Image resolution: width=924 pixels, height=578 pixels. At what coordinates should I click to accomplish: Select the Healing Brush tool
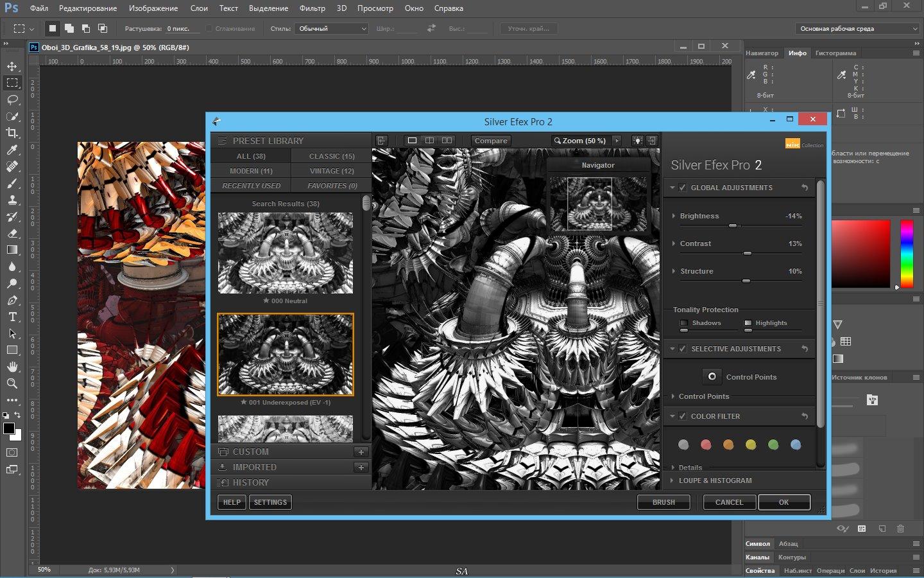pyautogui.click(x=12, y=166)
